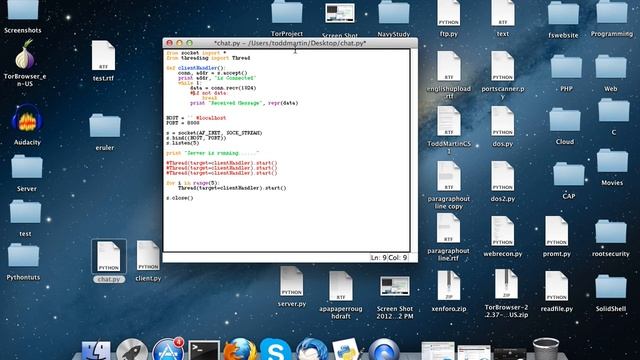Place cursor on 'PORT = 8888' line
This screenshot has height=360, width=640.
tap(183, 123)
